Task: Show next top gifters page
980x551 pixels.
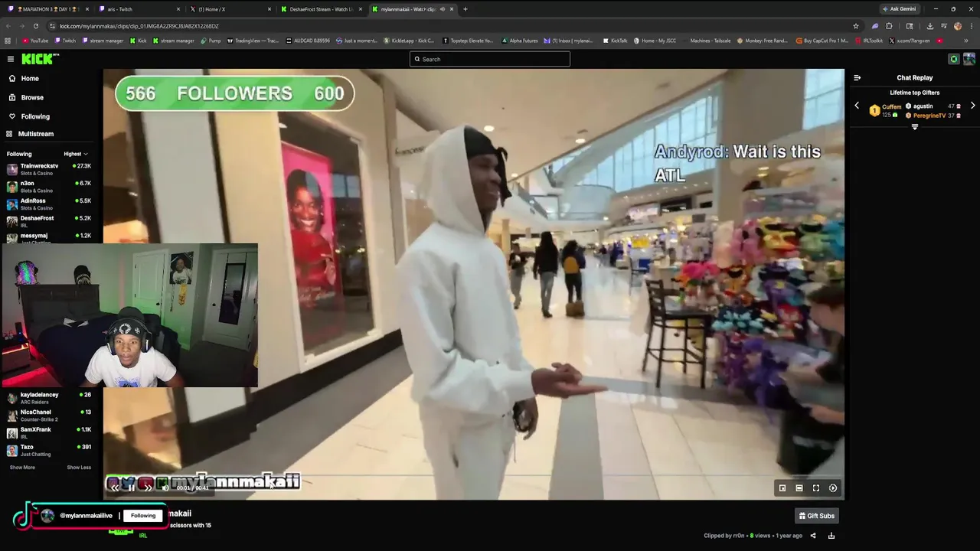Action: 972,106
